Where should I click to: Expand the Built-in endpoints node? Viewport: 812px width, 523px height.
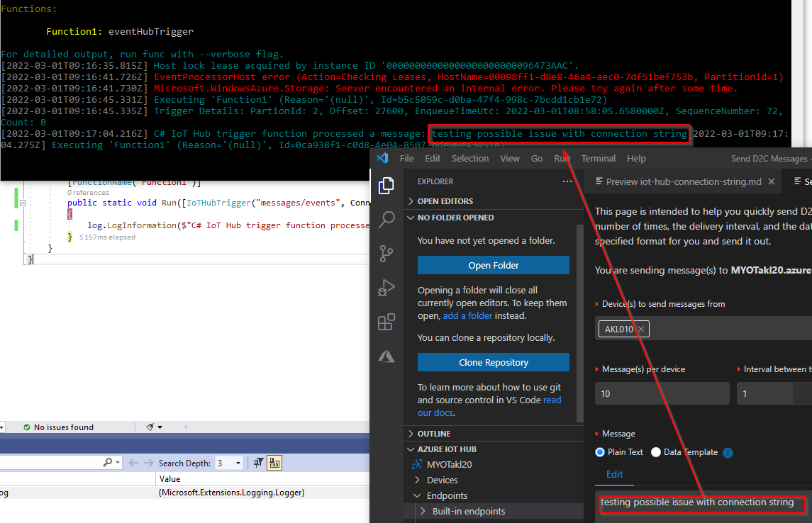423,511
